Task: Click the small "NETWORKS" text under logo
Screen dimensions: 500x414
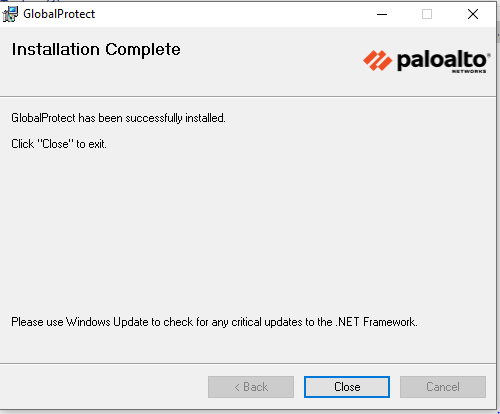Action: 469,71
